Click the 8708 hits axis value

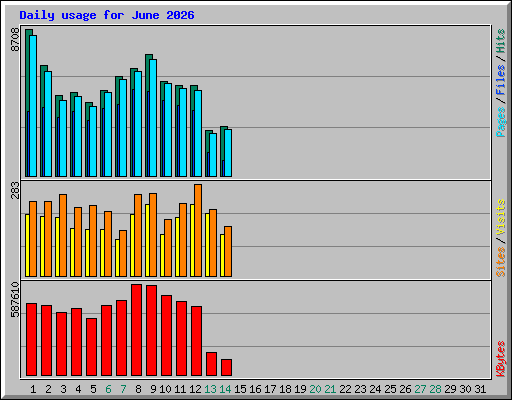(x=15, y=40)
